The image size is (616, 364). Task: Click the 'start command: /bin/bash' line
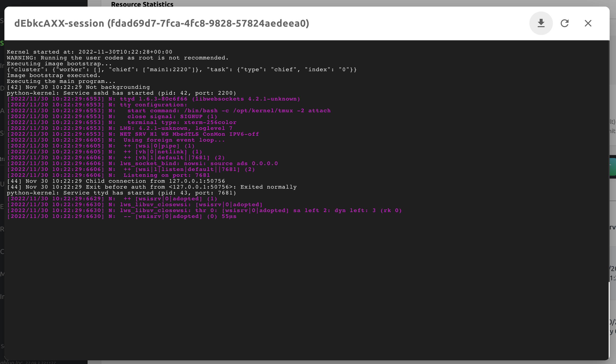pos(169,111)
